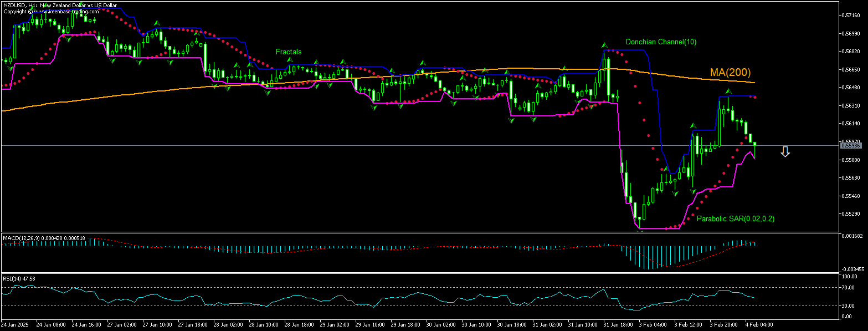The image size is (868, 331).
Task: Click the 4 Feb 04:00 time label
Action: point(758,324)
